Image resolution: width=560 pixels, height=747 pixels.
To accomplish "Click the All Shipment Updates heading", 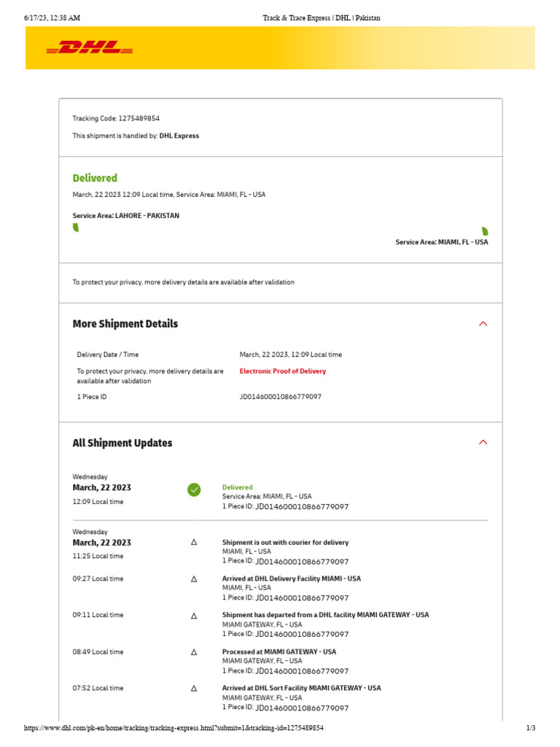I will click(122, 443).
